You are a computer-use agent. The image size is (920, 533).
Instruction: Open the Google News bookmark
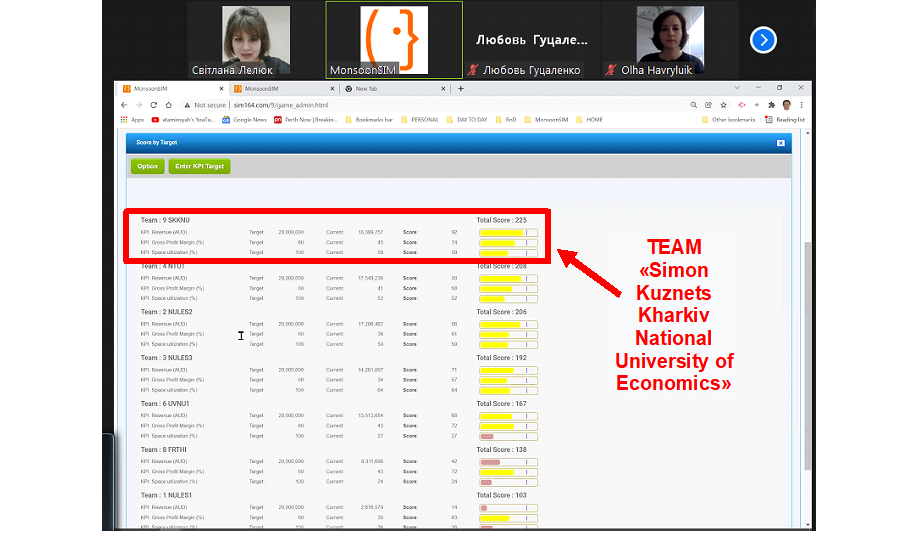click(x=244, y=120)
